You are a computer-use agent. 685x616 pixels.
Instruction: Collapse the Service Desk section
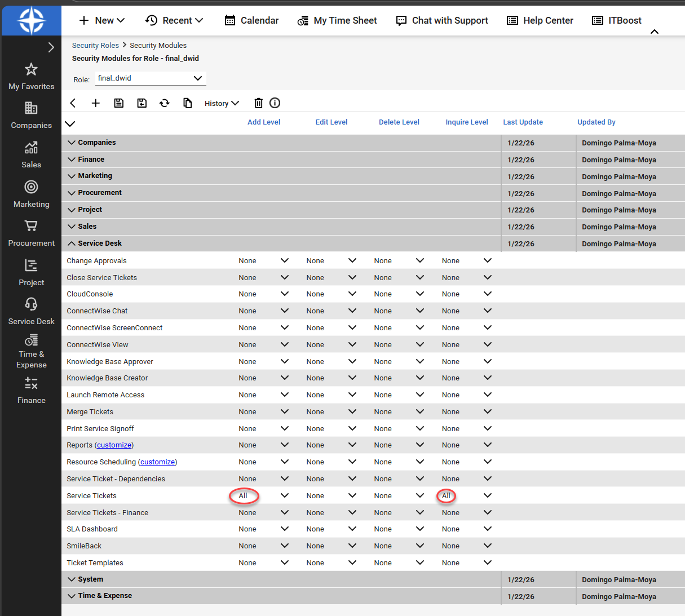point(72,243)
